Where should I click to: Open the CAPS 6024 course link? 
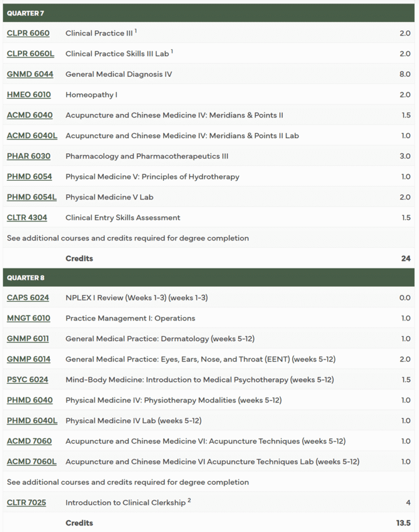(28, 298)
